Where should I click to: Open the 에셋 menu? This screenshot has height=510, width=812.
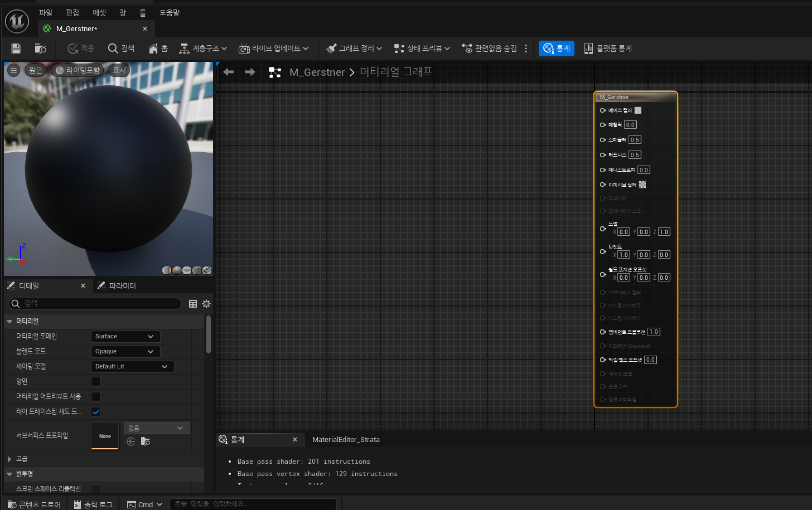point(99,12)
